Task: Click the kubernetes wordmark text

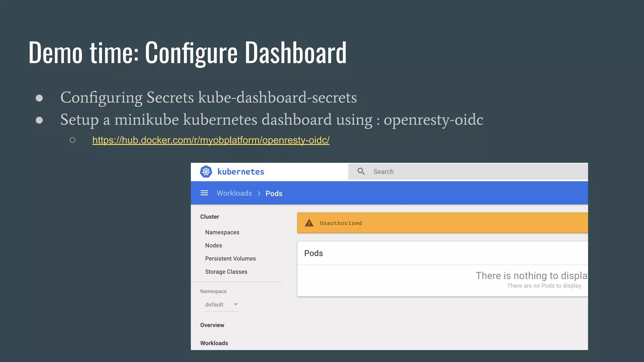Action: (x=241, y=172)
